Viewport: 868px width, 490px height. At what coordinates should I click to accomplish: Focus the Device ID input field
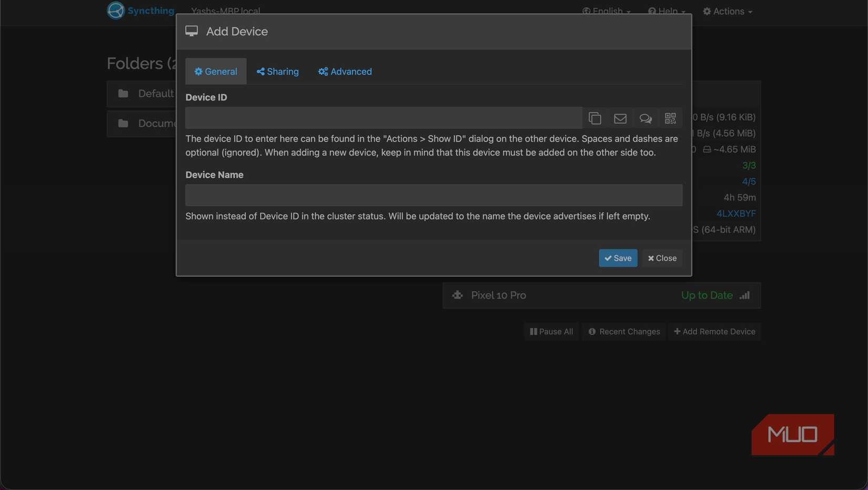383,118
